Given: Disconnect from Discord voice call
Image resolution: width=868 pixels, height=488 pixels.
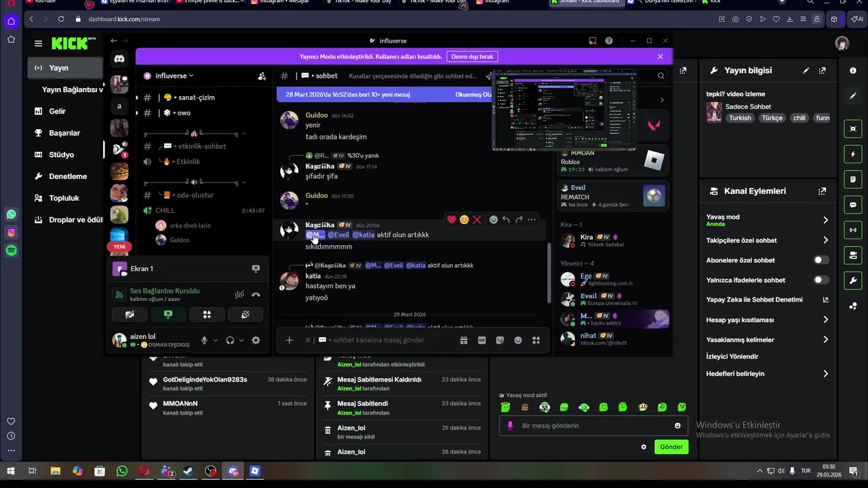Looking at the screenshot, I should click(256, 295).
